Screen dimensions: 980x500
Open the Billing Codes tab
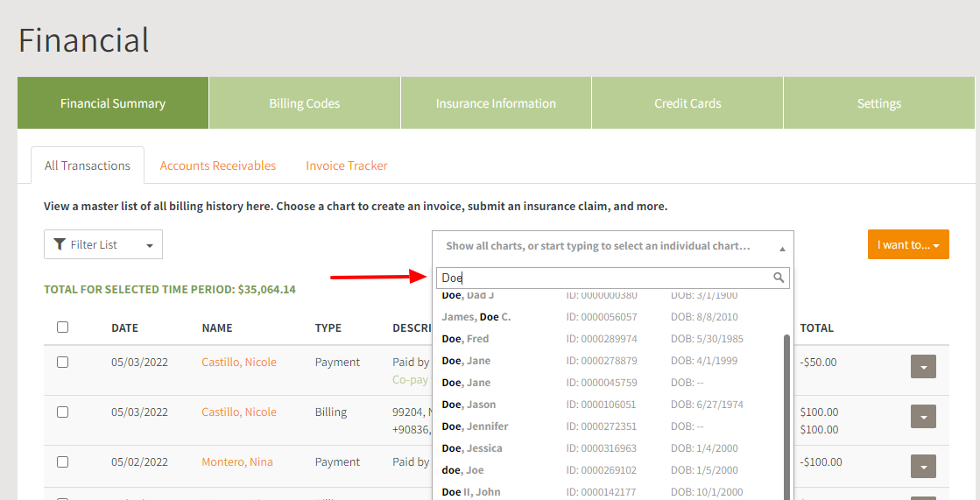(x=305, y=103)
